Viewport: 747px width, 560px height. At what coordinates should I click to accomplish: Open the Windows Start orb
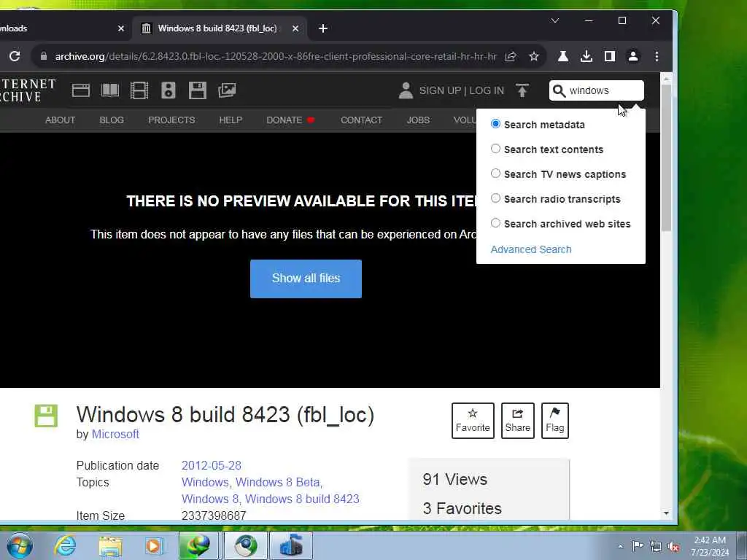click(x=20, y=545)
